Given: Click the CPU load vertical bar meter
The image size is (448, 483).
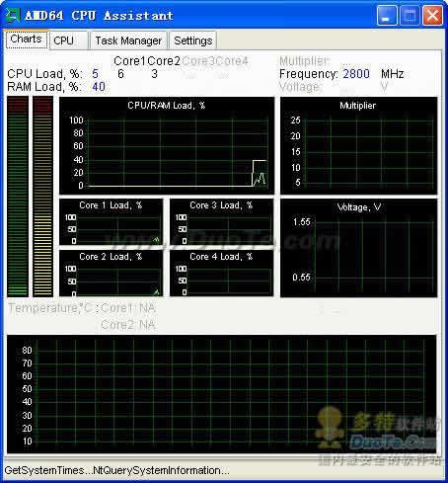Looking at the screenshot, I should pos(18,197).
